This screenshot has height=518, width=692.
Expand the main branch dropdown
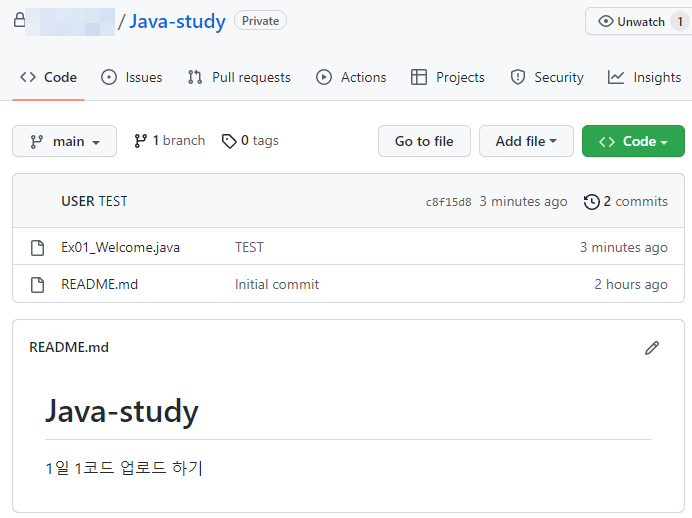[64, 141]
